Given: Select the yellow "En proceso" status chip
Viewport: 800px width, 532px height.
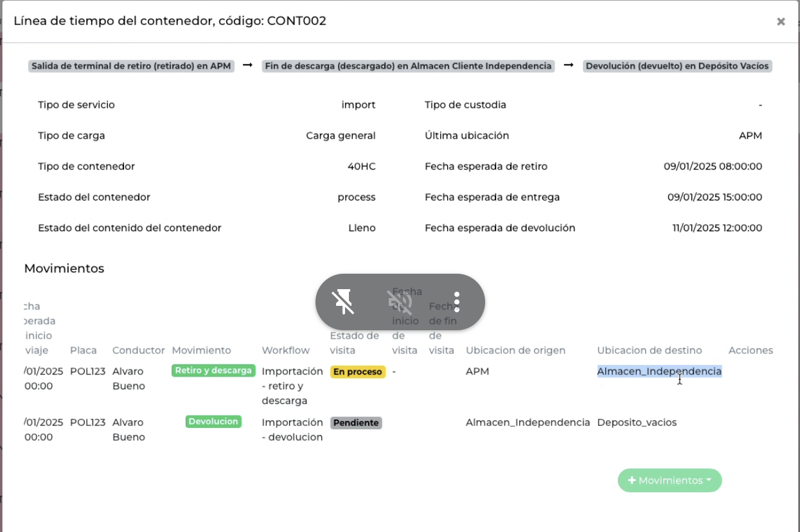Looking at the screenshot, I should point(358,371).
